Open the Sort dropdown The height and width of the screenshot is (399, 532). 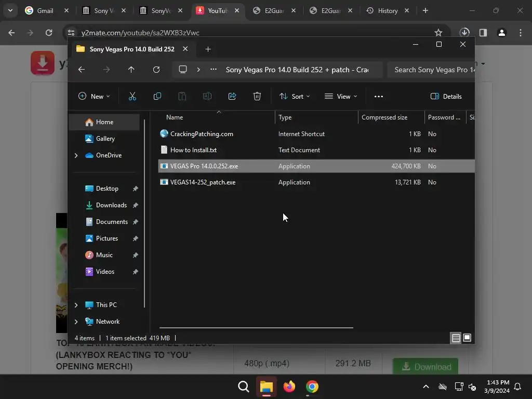tap(295, 96)
